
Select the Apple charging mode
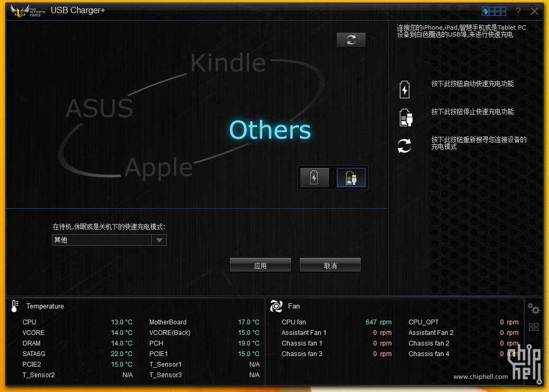tap(159, 167)
